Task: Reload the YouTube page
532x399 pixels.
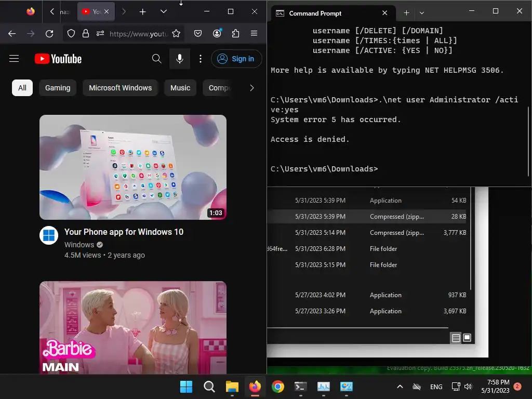Action: (x=49, y=34)
